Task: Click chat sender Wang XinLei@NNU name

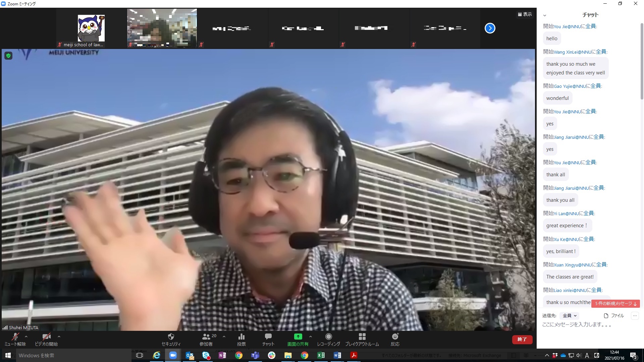Action: click(x=572, y=52)
